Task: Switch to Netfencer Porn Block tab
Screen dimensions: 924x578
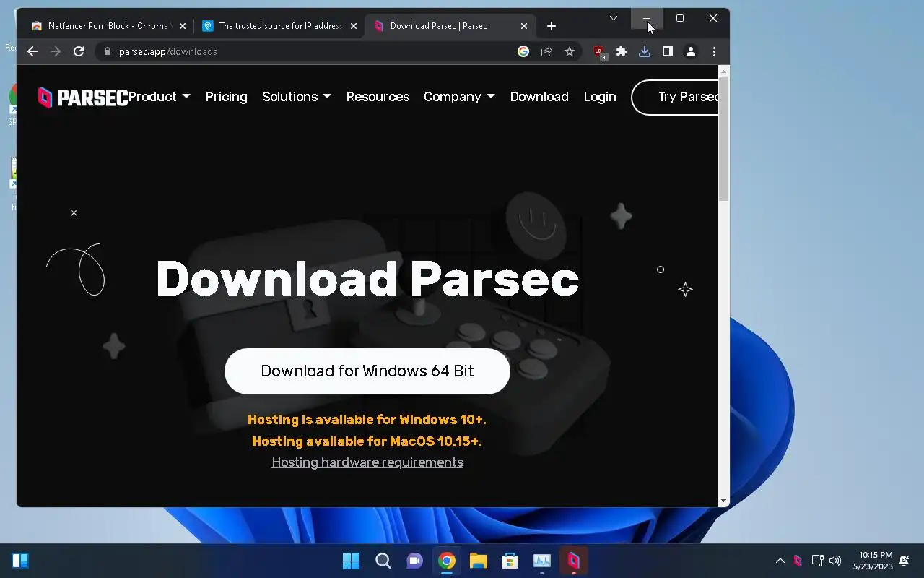Action: click(x=108, y=26)
